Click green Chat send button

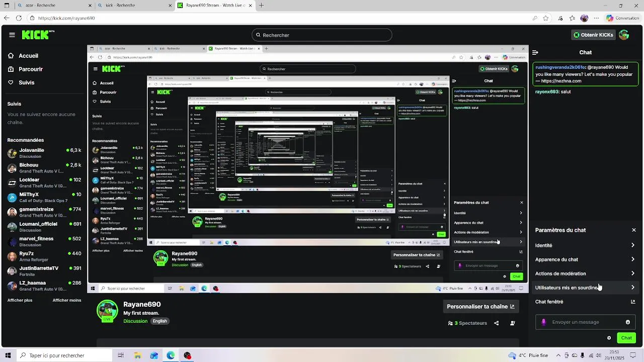point(626,338)
